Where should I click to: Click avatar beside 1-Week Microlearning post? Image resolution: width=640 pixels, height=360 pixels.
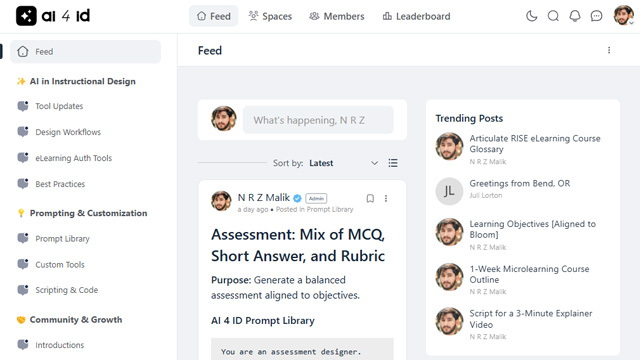click(449, 277)
